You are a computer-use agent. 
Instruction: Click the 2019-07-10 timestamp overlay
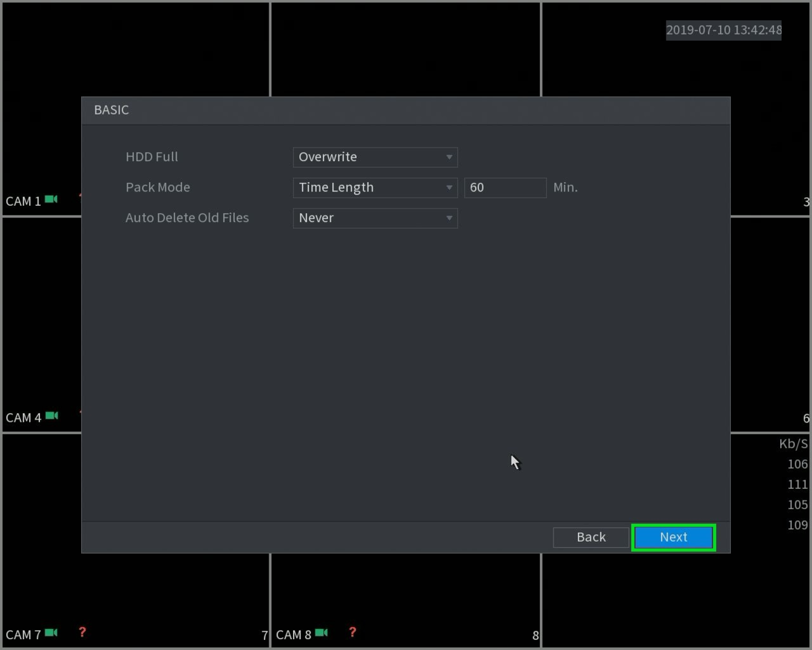(x=723, y=30)
